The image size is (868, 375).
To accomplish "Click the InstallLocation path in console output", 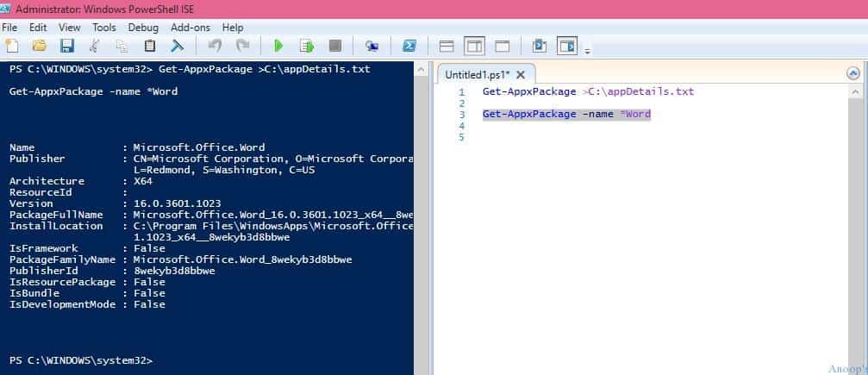I will [273, 232].
